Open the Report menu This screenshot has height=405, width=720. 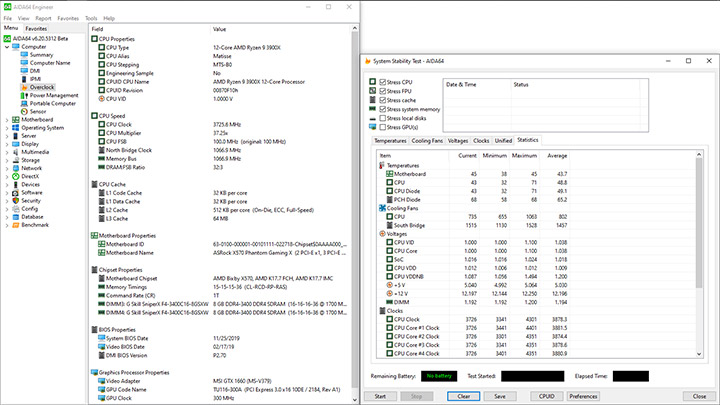pyautogui.click(x=44, y=18)
